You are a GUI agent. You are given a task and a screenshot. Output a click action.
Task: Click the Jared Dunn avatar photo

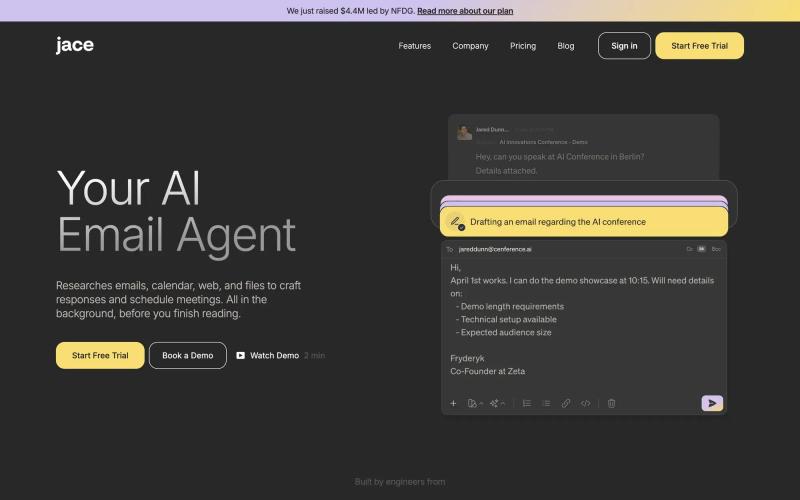[464, 133]
